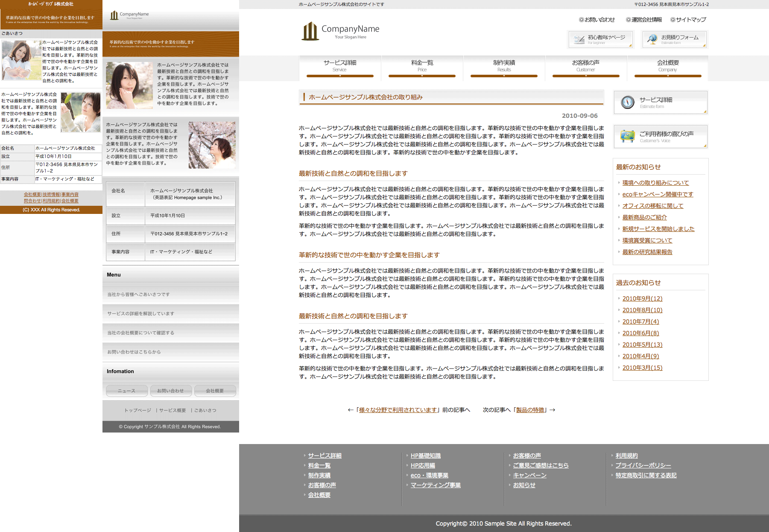This screenshot has width=769, height=532.
Task: Click the woman photo thumbnail with cherry blossoms
Action: click(x=212, y=145)
